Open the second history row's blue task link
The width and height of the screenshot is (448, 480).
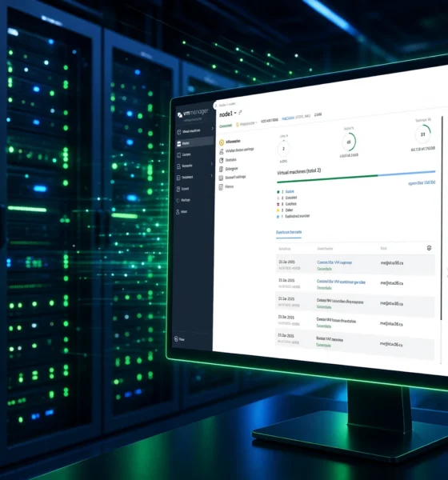(x=341, y=282)
